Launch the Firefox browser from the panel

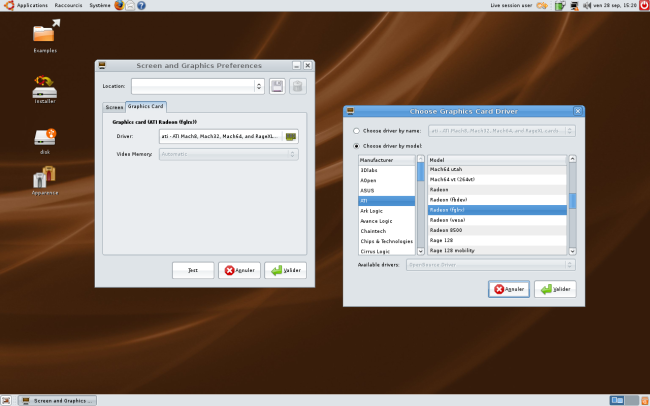pyautogui.click(x=119, y=5)
